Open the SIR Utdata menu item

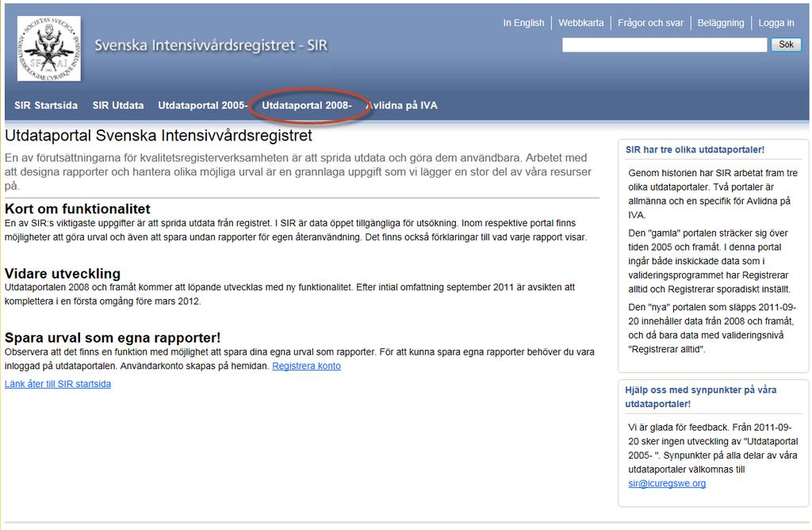point(118,106)
